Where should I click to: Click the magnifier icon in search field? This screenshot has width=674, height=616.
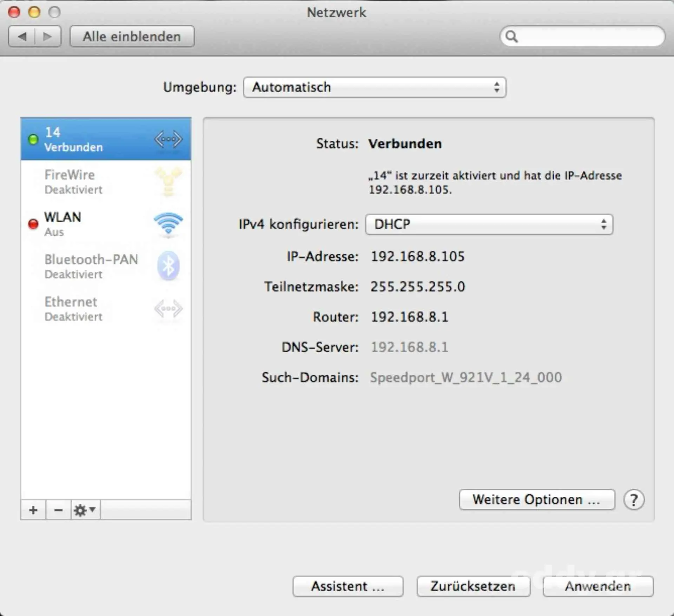[511, 36]
